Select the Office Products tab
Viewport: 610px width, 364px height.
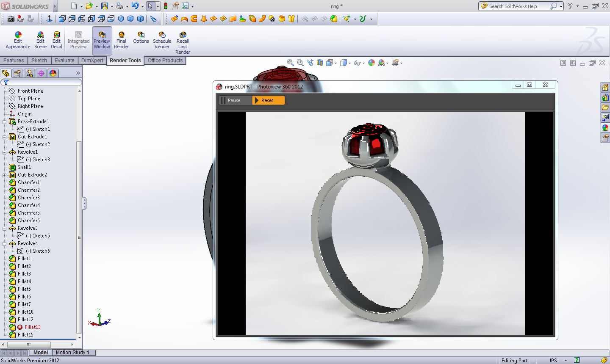[165, 61]
